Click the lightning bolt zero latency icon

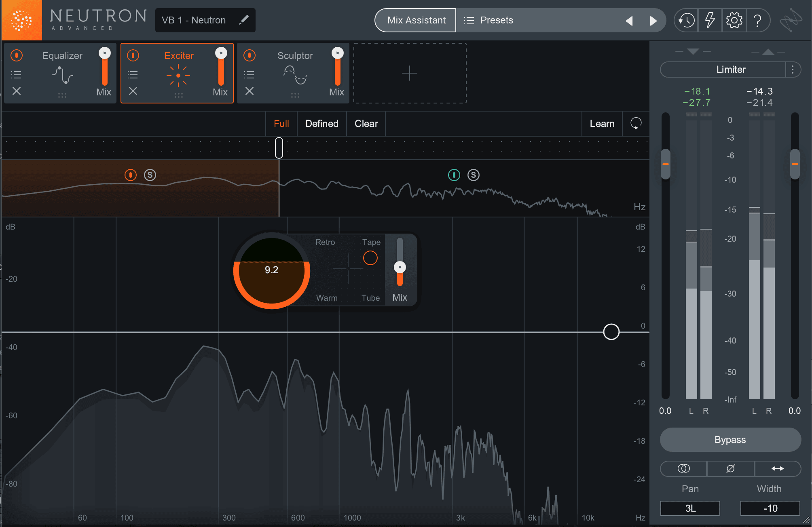[710, 20]
